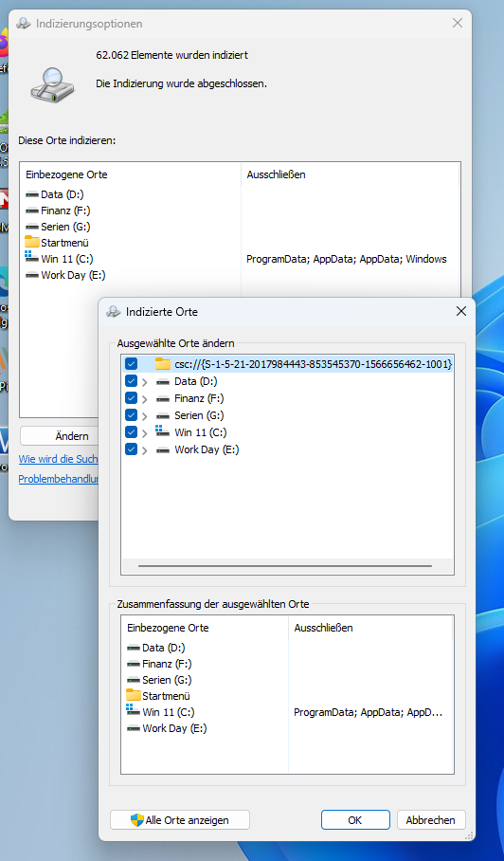This screenshot has height=861, width=504.
Task: Click Einbezogene Orte header in Indizierungsoptionen
Action: pyautogui.click(x=66, y=174)
